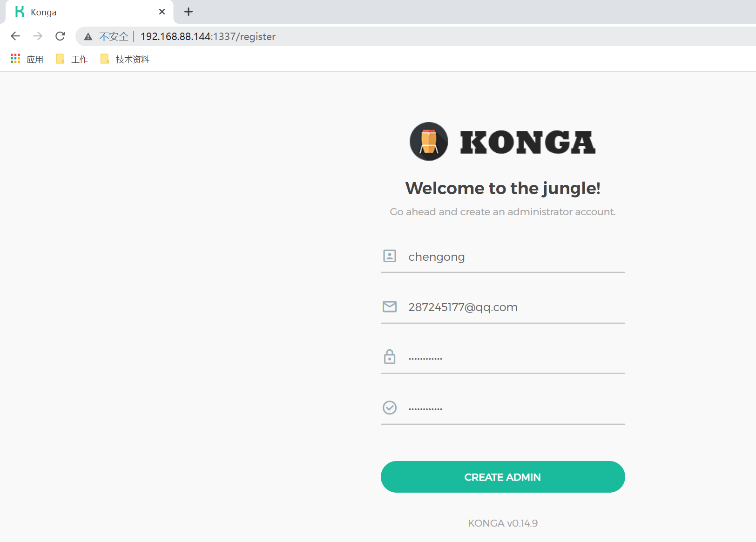Viewport: 756px width, 542px height.
Task: Click the address bar URL
Action: [208, 36]
